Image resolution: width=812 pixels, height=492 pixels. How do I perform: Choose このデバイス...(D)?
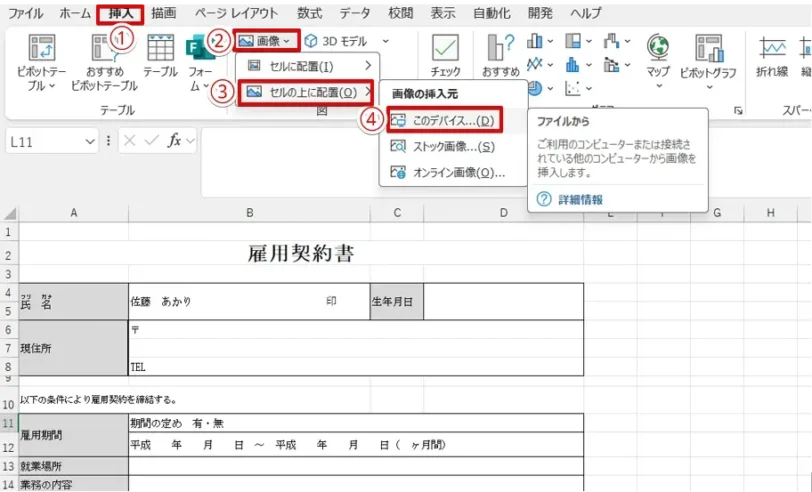[445, 121]
